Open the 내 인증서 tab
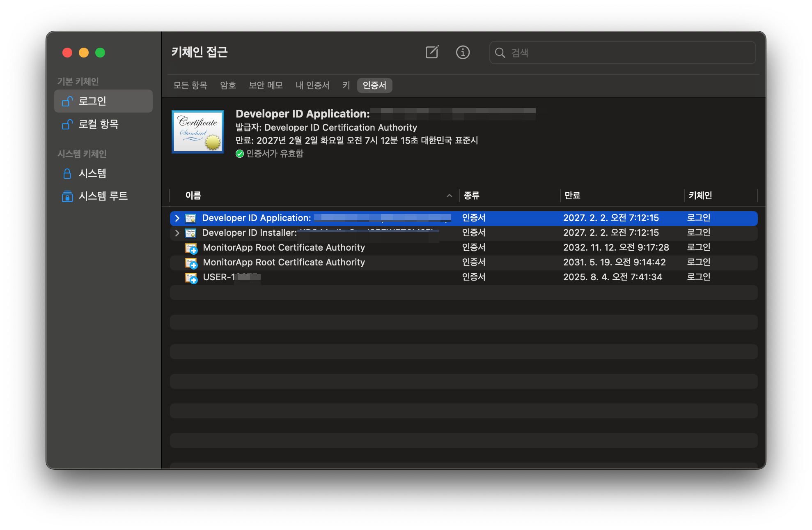 pyautogui.click(x=312, y=85)
